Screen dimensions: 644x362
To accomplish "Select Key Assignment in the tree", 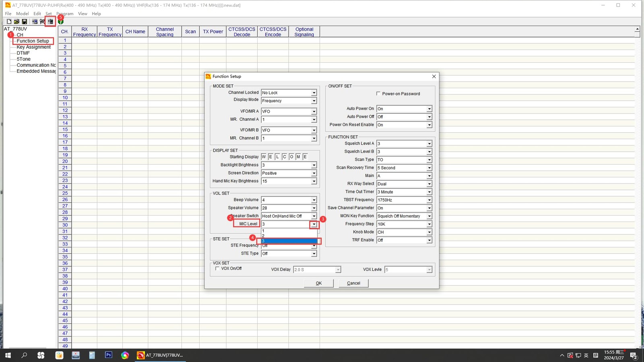I will 33,47.
